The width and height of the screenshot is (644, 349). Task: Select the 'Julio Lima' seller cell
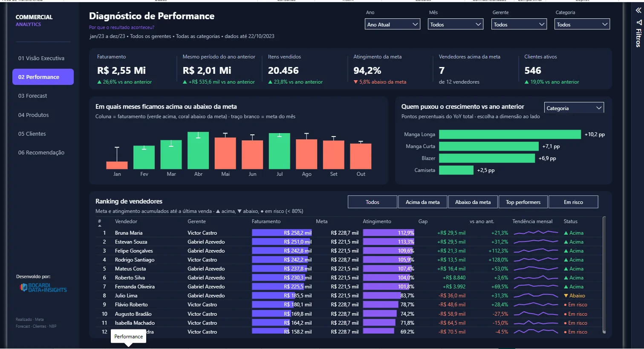[x=126, y=296]
